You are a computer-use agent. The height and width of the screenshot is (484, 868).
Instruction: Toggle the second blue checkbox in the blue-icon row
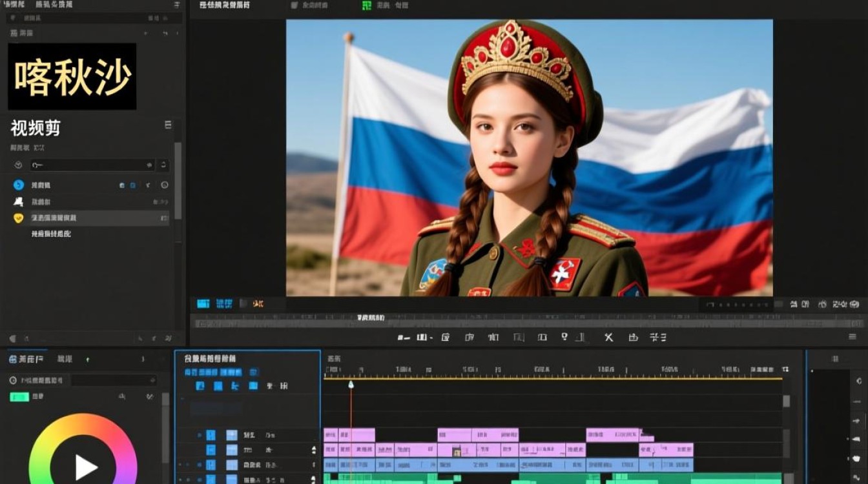[133, 185]
